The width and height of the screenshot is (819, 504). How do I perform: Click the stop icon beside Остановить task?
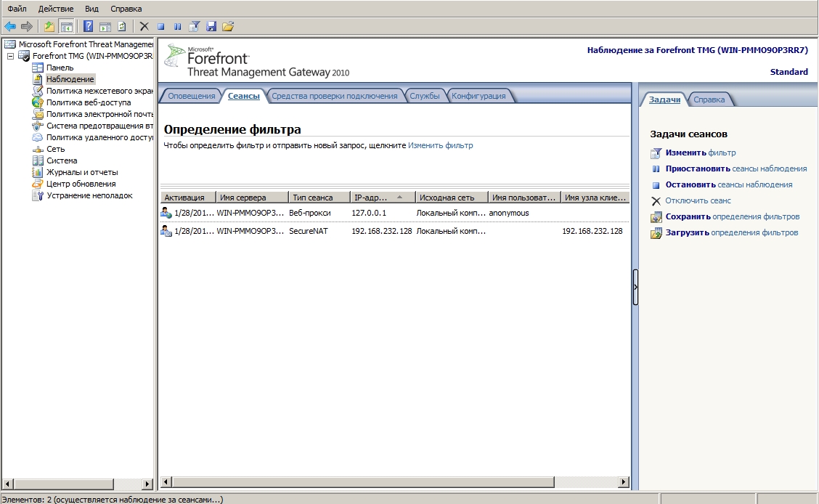656,185
